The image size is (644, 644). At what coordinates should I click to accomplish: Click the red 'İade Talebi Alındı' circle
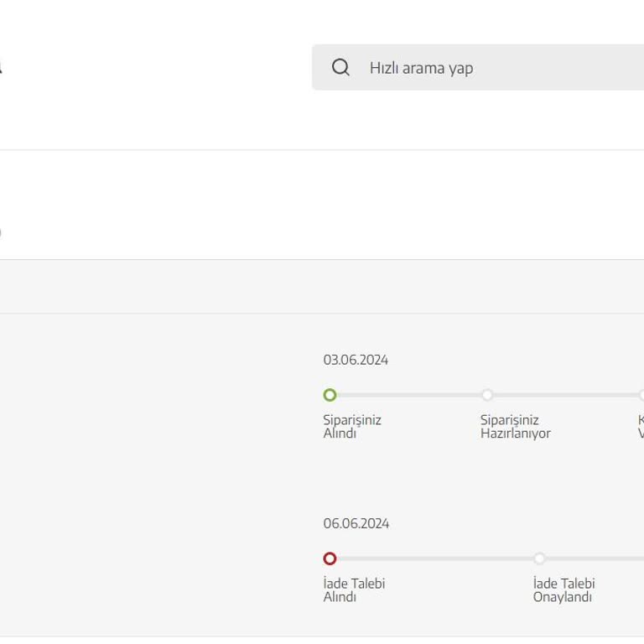click(330, 558)
